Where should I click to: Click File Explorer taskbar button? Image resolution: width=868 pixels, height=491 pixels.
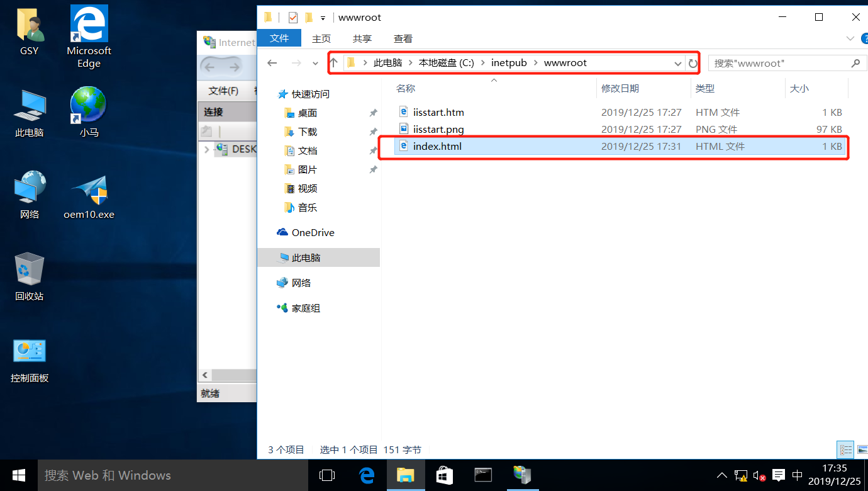point(406,475)
